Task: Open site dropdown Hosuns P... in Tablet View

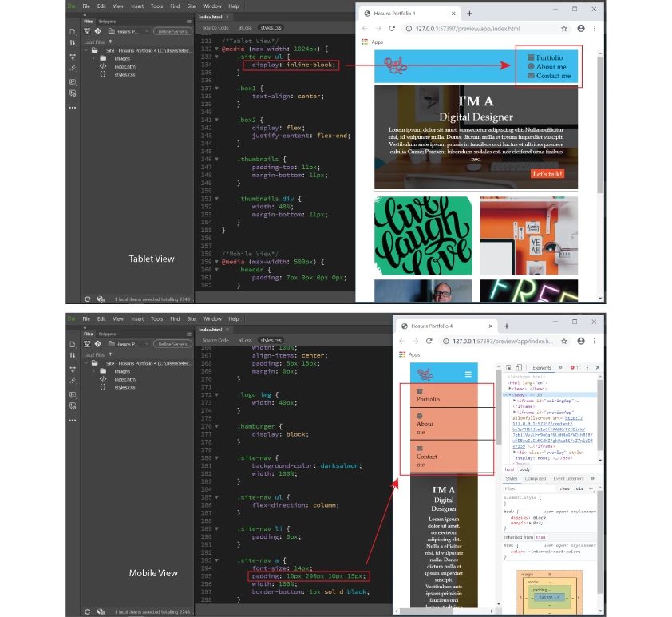Action: 128,31
